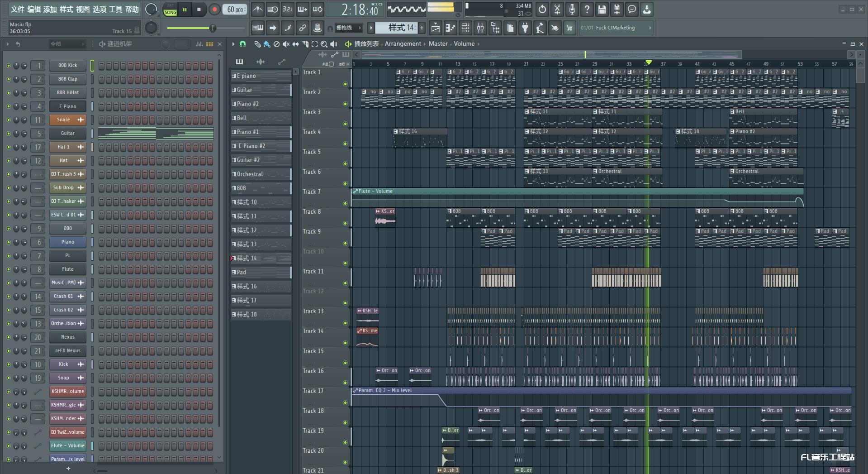Toggle countdown before recording icon
This screenshot has width=868, height=474.
(287, 9)
